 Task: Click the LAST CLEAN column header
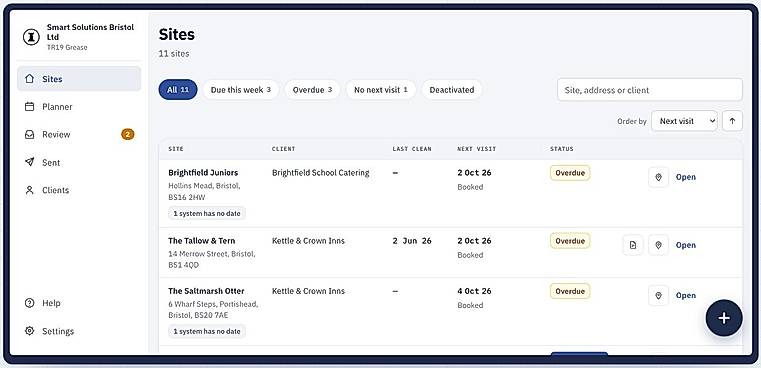point(412,149)
